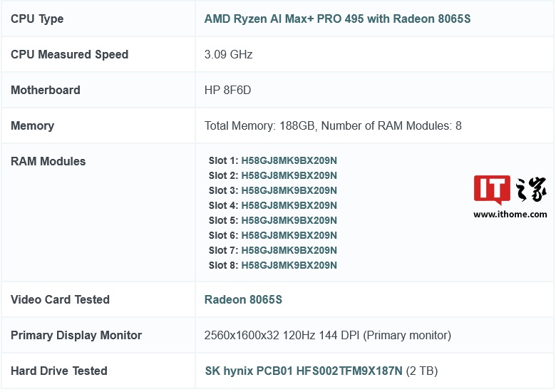
Task: Click the CPU Type row label
Action: tap(37, 19)
